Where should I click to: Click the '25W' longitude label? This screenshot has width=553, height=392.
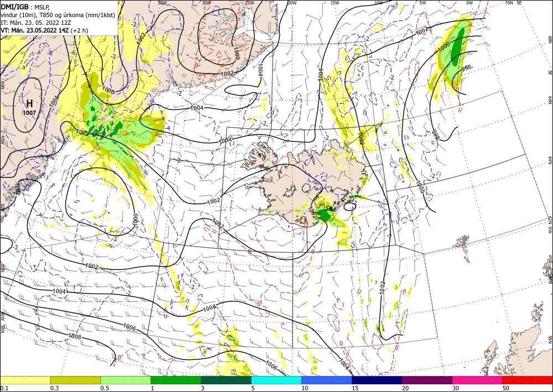[x=249, y=3]
